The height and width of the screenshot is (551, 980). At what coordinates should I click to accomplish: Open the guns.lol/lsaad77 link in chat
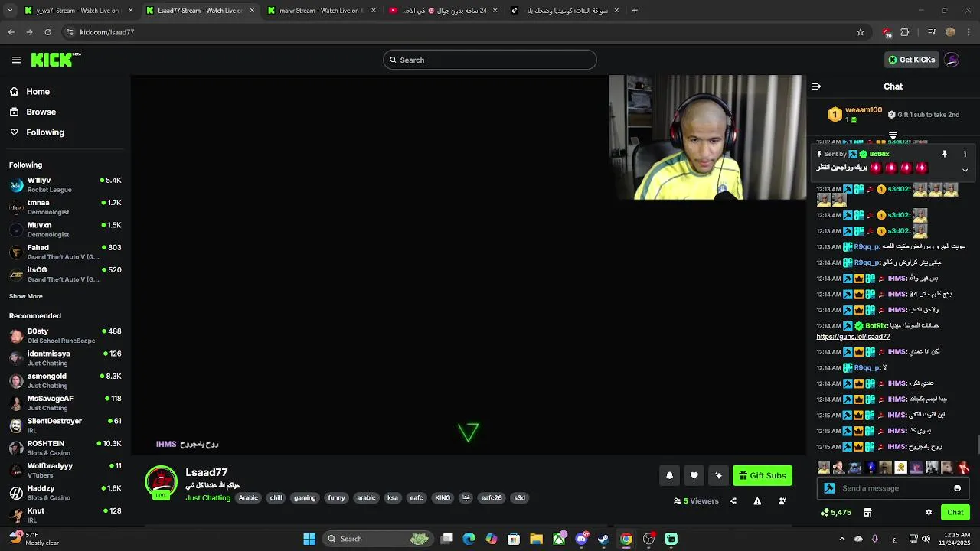(853, 337)
